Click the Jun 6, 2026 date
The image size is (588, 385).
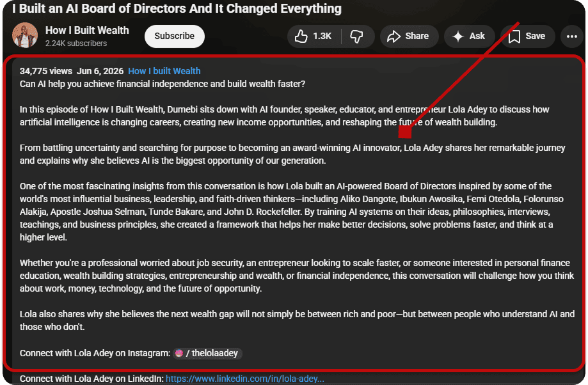[x=100, y=71]
